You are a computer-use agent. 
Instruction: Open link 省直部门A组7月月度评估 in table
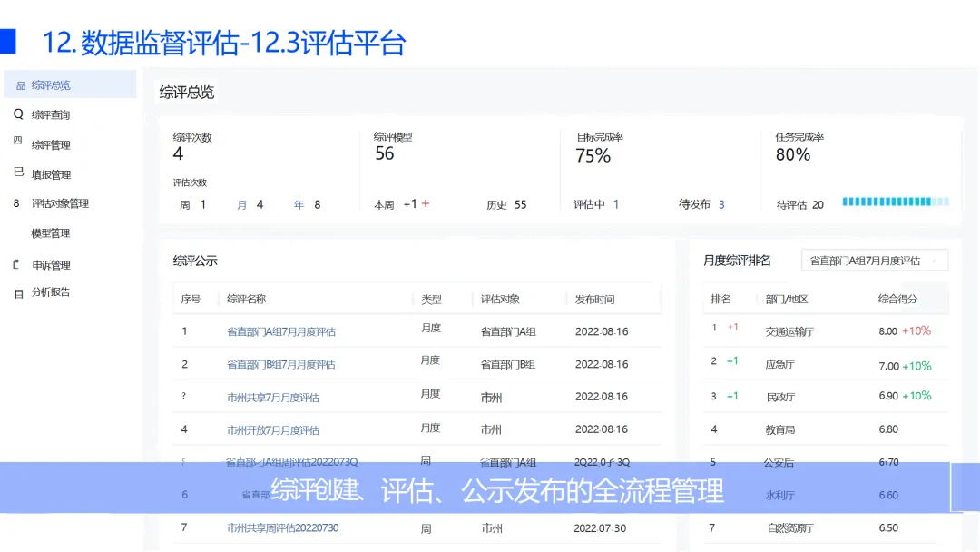tap(281, 332)
